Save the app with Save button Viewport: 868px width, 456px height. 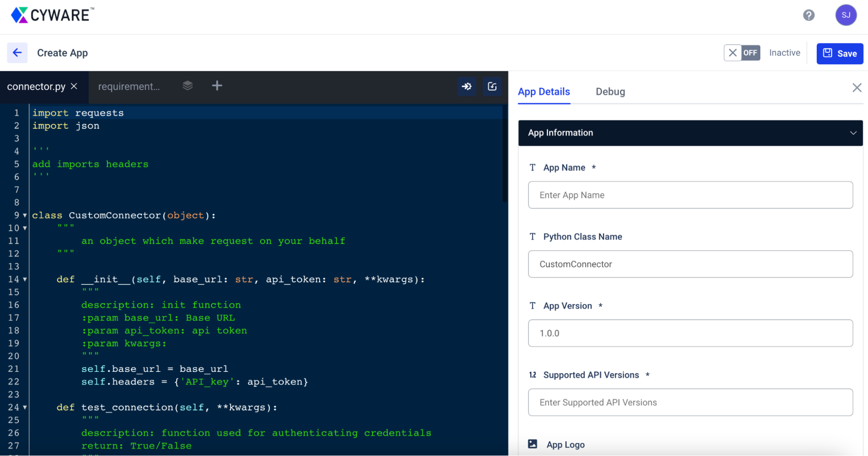(839, 53)
